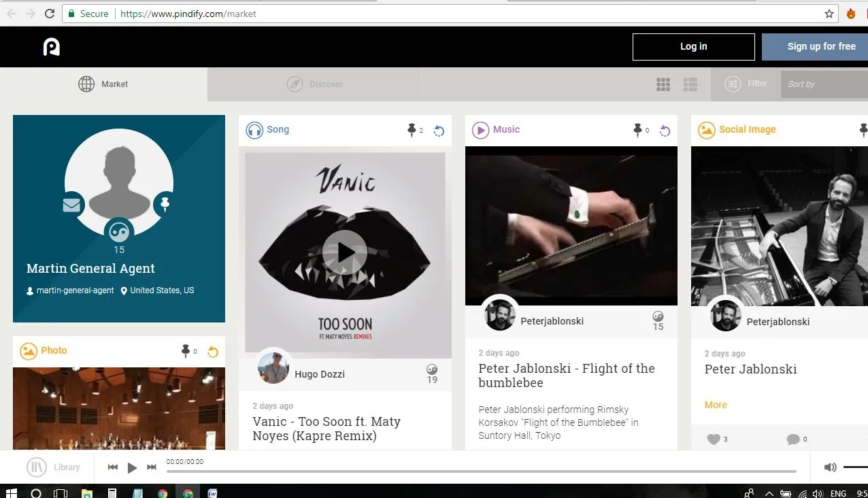868x498 pixels.
Task: Like the Social Image post with heart icon
Action: pos(714,439)
